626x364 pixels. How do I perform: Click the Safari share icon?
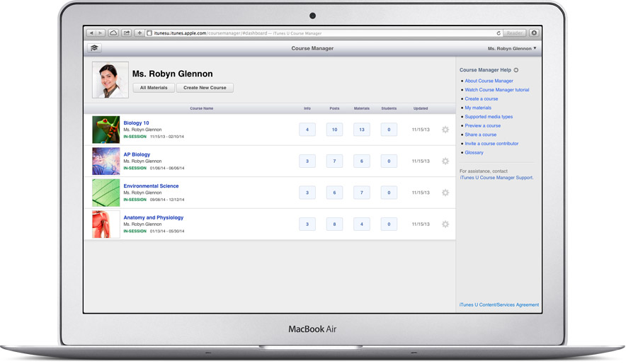126,33
